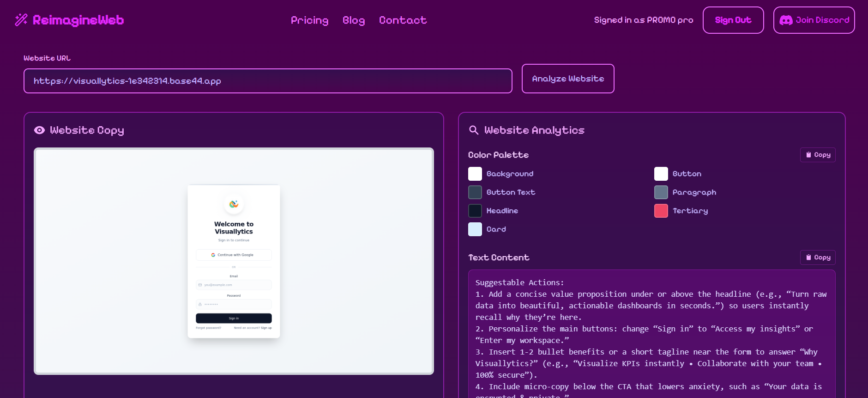This screenshot has width=868, height=398.
Task: Click the 'Tertiary' label text
Action: tap(690, 211)
